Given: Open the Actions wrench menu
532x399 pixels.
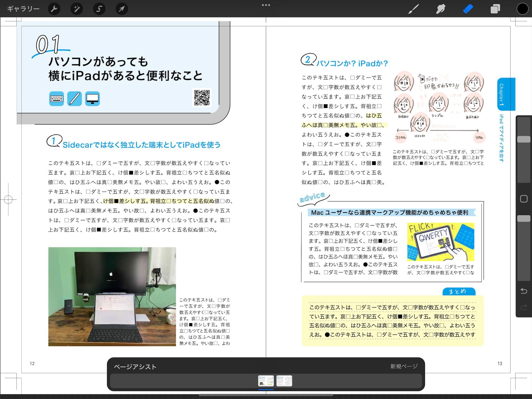Looking at the screenshot, I should 54,9.
